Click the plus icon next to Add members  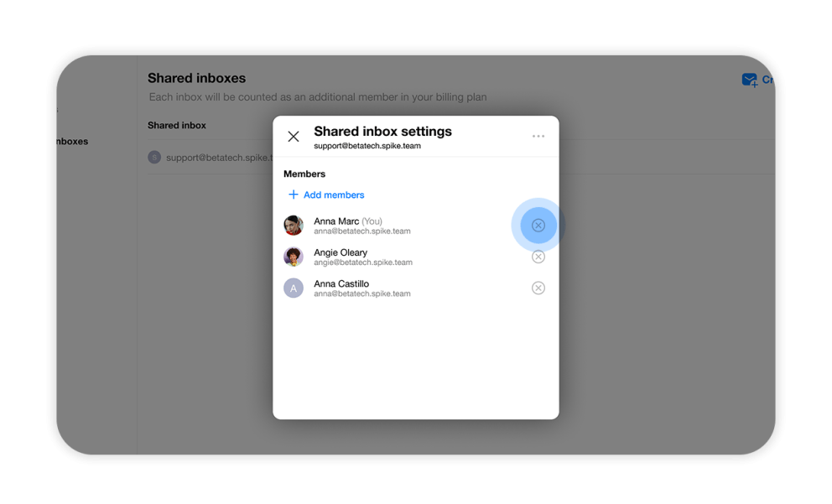(x=294, y=195)
